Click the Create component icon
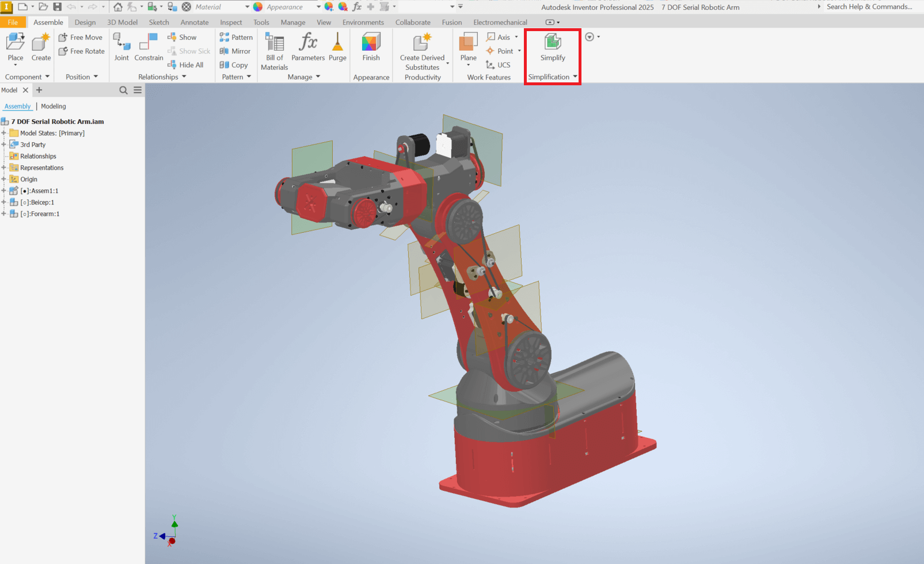924x564 pixels. 41,42
